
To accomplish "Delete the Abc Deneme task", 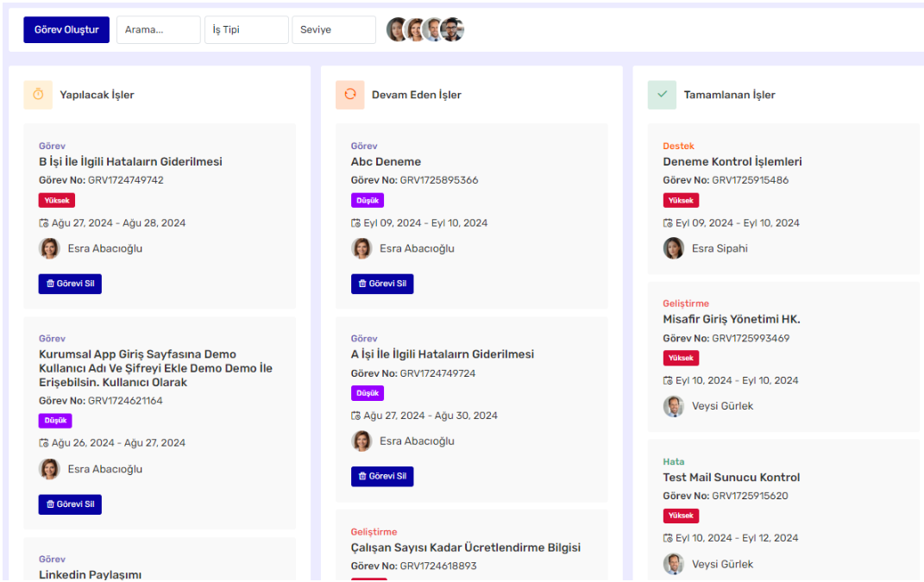I will [x=382, y=284].
